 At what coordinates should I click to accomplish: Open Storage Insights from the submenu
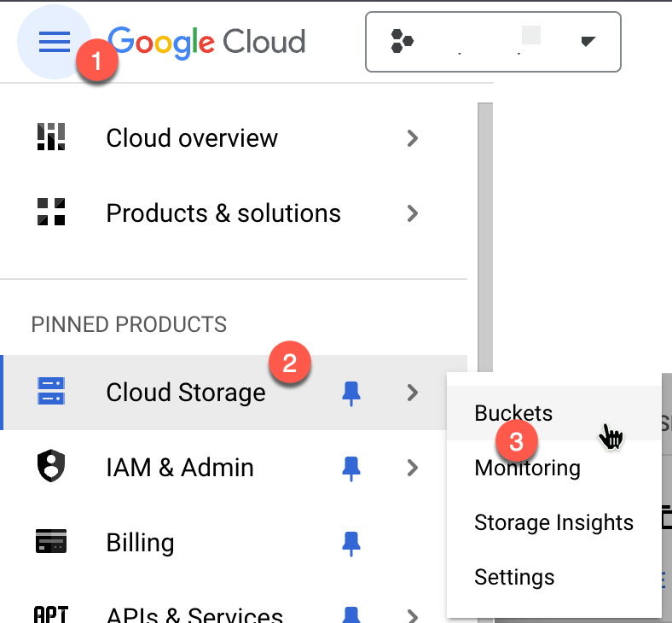pos(553,522)
